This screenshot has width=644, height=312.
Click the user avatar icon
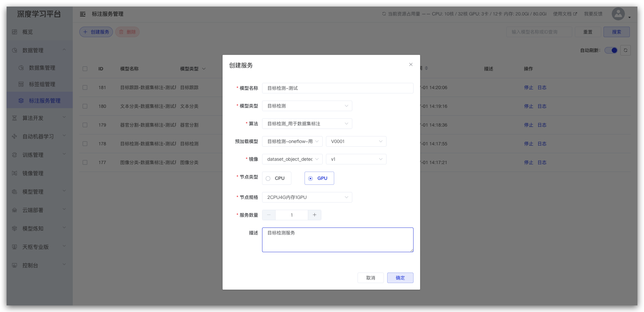(x=618, y=14)
